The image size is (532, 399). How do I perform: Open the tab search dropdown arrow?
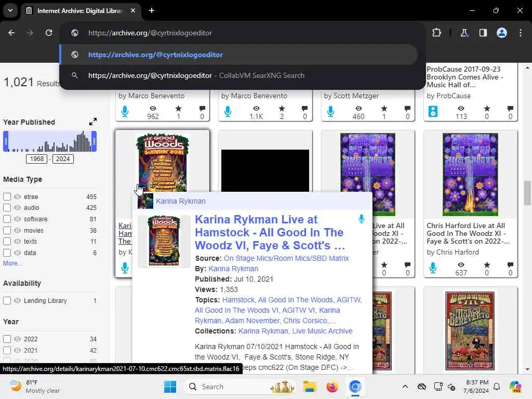10,10
